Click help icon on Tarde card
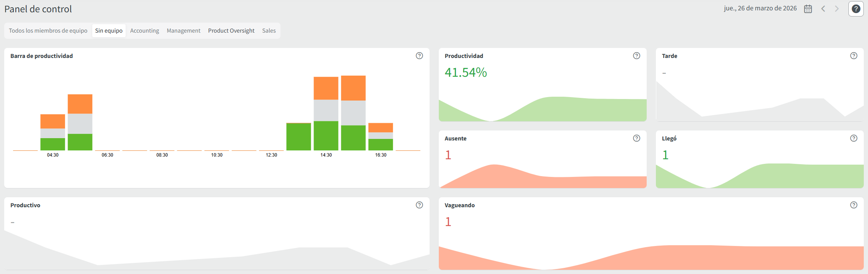 [853, 56]
